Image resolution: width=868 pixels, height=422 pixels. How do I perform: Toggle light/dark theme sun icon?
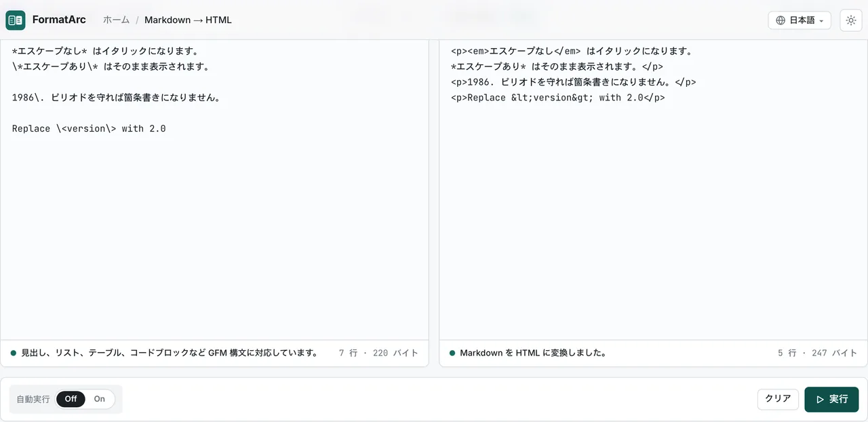click(x=851, y=20)
